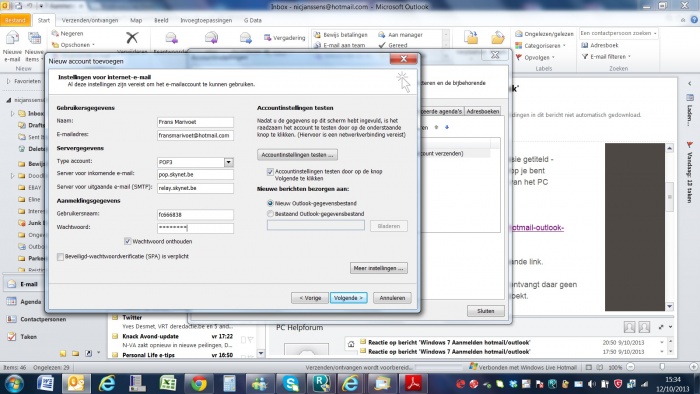Image resolution: width=700 pixels, height=394 pixels.
Task: Click the Windows Start orb
Action: pos(13,384)
